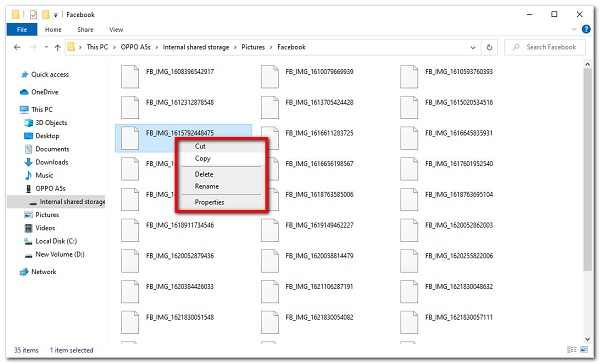Select file FB_IMG_1608396542917 icon

(130, 76)
